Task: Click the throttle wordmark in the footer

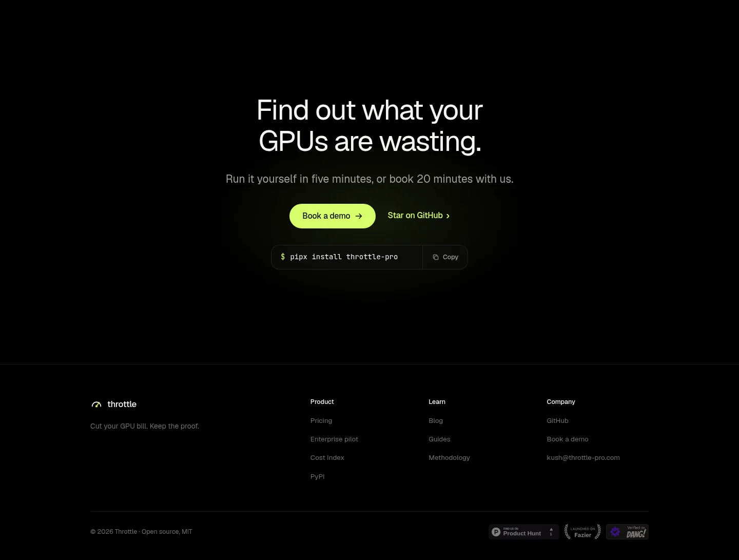Action: [x=122, y=404]
